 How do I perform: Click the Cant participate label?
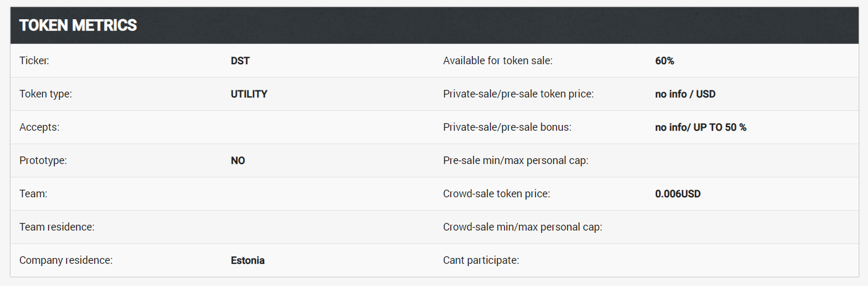pos(481,260)
